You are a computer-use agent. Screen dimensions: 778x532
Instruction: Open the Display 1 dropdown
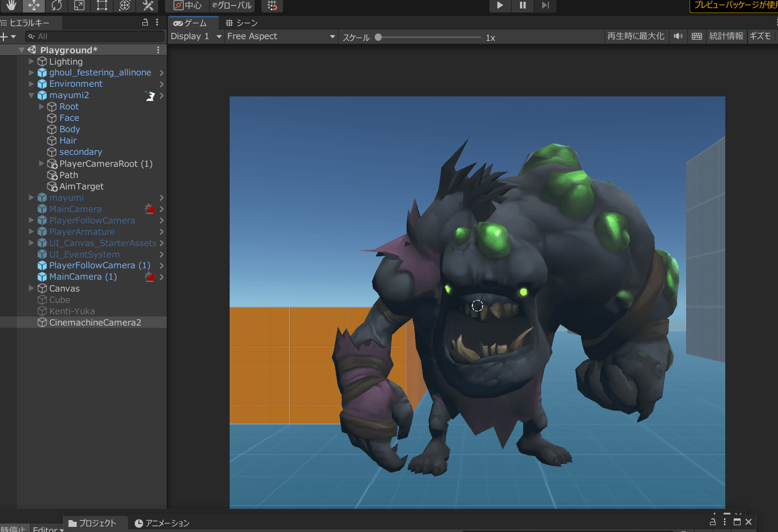click(x=196, y=36)
